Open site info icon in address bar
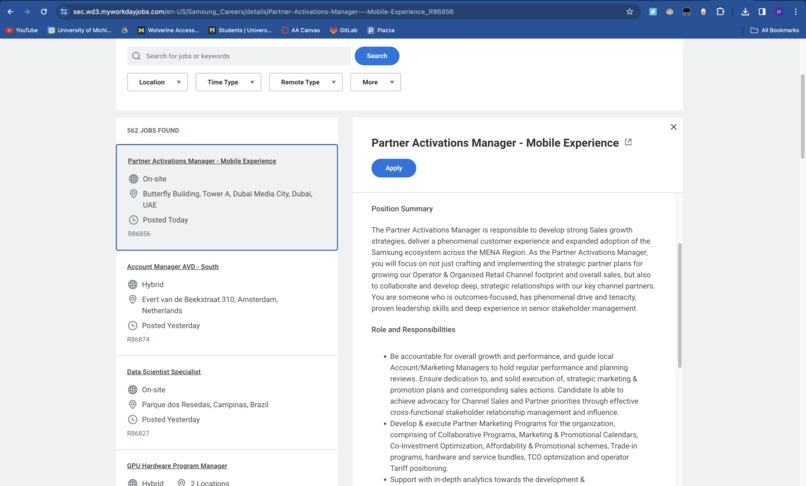Image resolution: width=806 pixels, height=486 pixels. click(64, 11)
